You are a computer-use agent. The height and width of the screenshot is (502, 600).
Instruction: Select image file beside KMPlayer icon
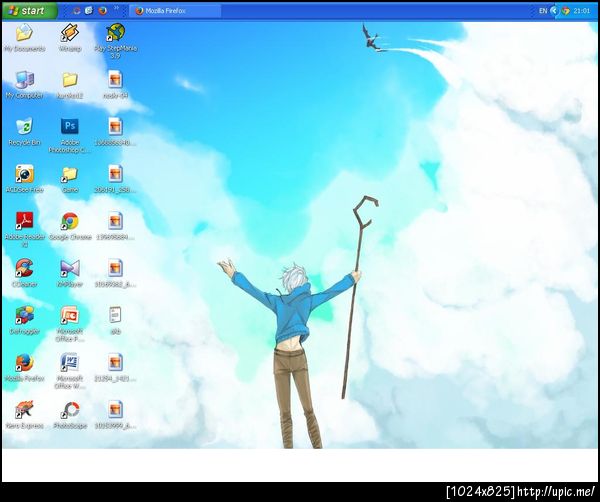pyautogui.click(x=115, y=273)
